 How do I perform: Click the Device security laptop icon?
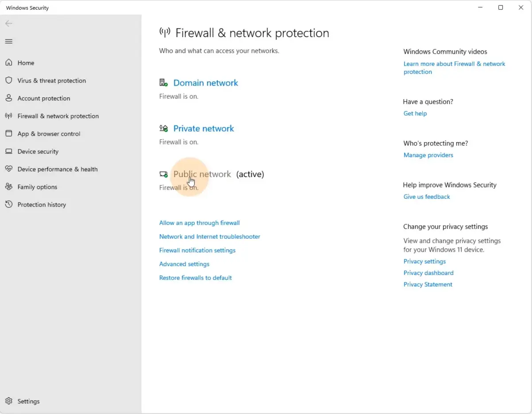8,151
